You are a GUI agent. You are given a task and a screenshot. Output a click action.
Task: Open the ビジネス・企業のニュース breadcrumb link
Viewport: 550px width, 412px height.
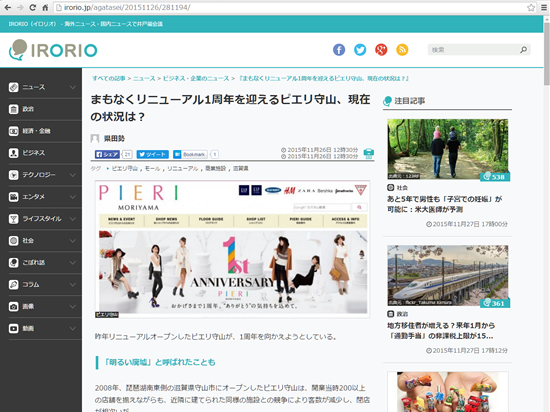196,79
